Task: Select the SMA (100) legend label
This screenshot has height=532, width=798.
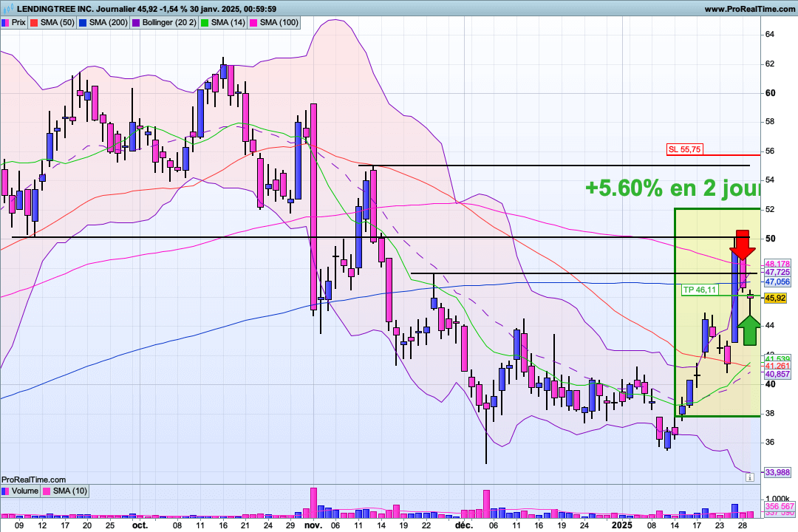Action: [279, 22]
